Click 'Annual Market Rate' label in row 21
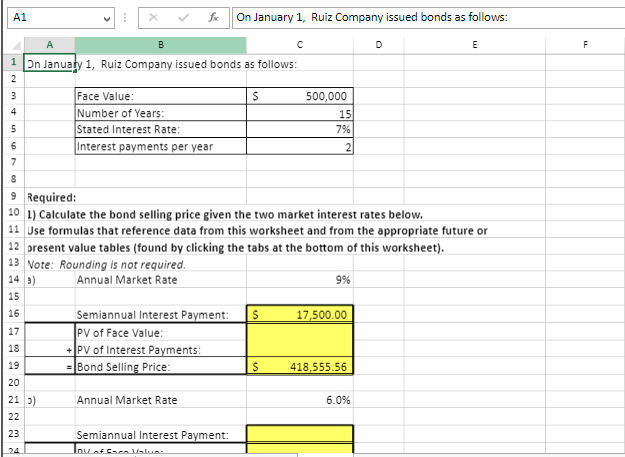Screen dimensions: 625x457 [127, 400]
